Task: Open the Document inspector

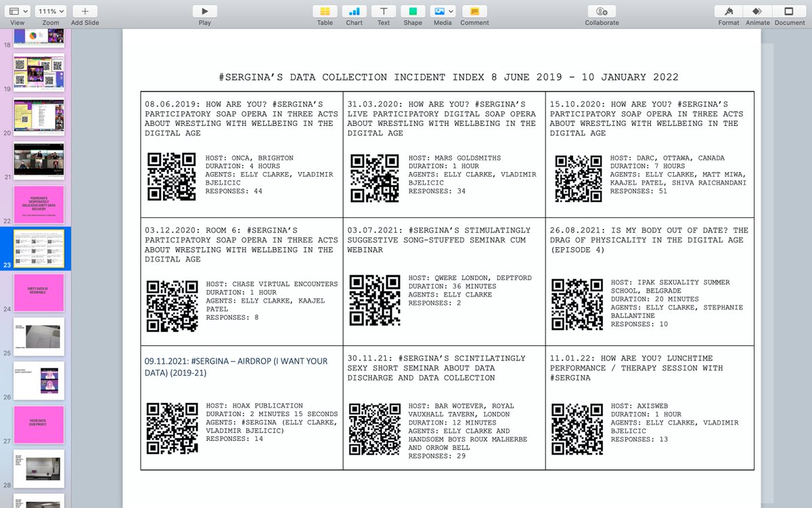Action: click(789, 12)
